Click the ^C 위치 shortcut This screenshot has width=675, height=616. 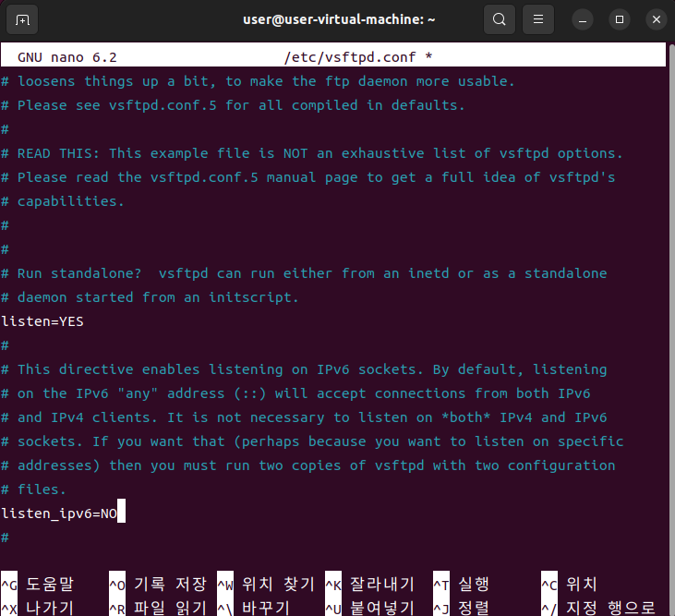[570, 585]
